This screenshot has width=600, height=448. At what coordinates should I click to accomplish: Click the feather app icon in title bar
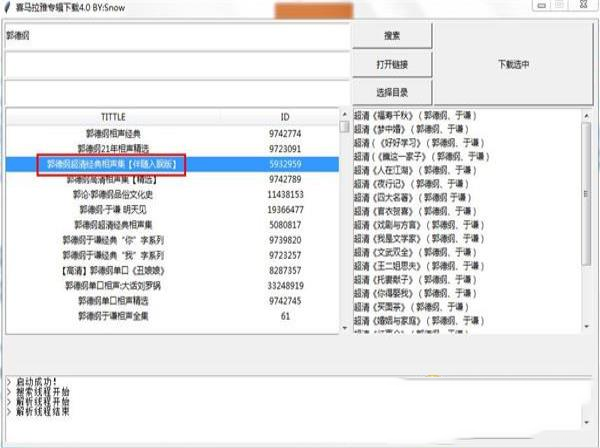7,8
